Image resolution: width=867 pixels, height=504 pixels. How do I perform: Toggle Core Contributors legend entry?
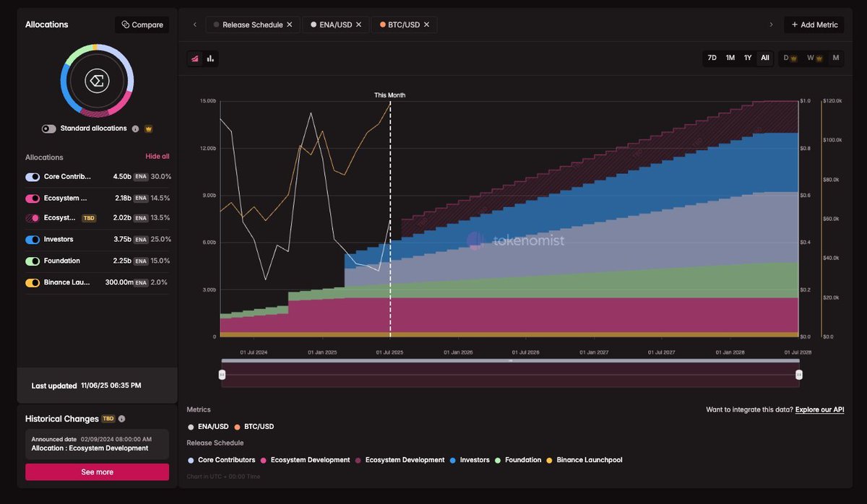point(221,460)
